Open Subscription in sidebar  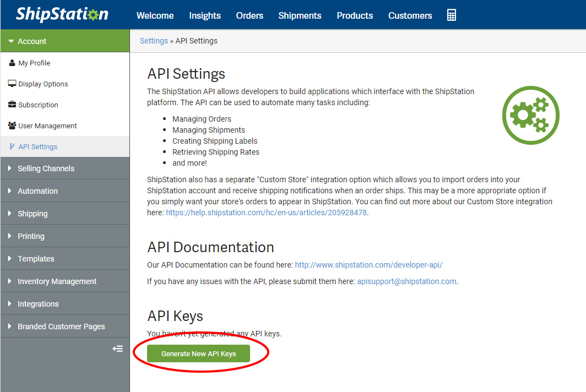tap(65, 105)
